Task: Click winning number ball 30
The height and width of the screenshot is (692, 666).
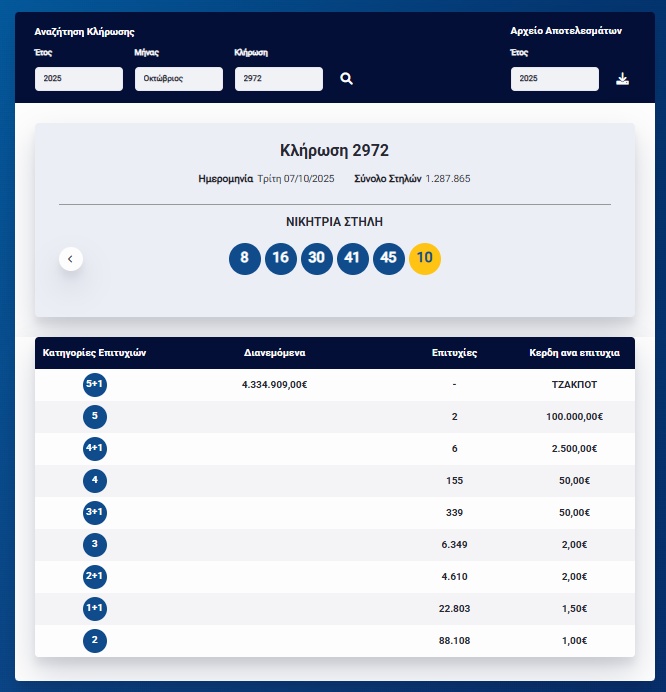Action: point(316,258)
